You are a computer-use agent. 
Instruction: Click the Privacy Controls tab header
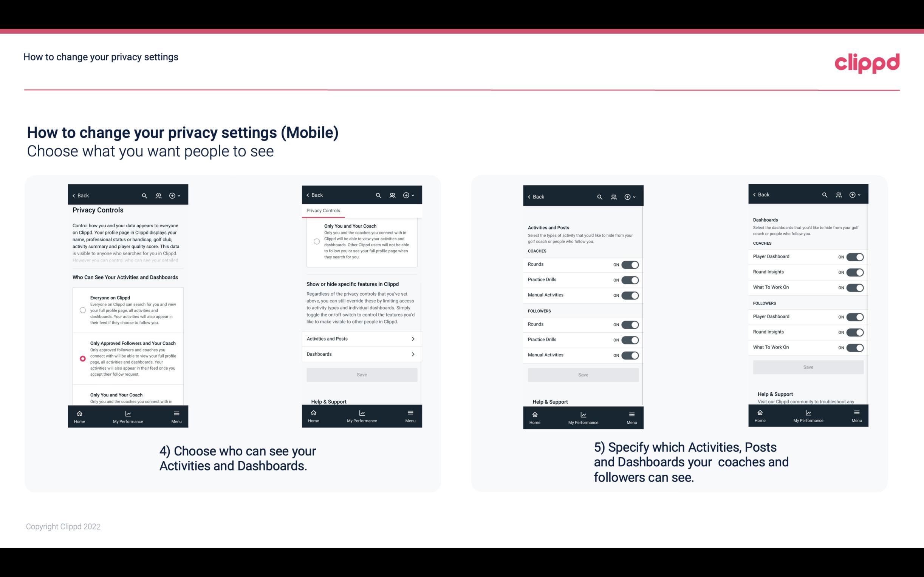(323, 211)
